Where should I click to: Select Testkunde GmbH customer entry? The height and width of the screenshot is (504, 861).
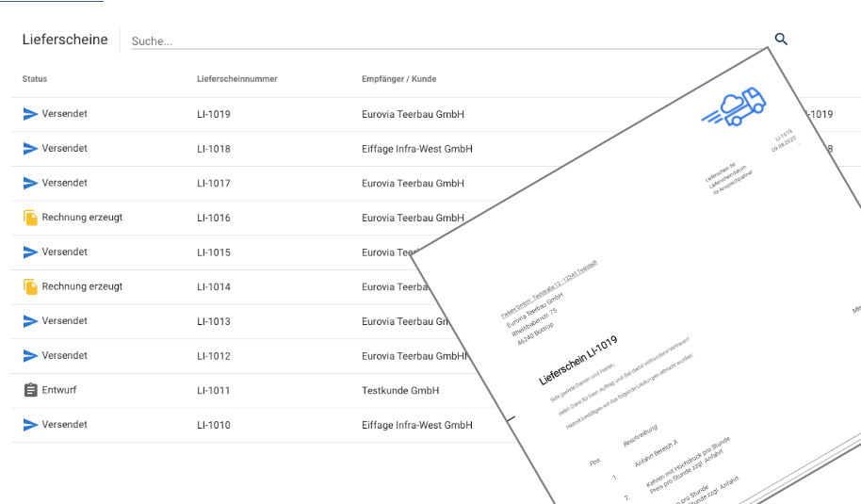(400, 390)
